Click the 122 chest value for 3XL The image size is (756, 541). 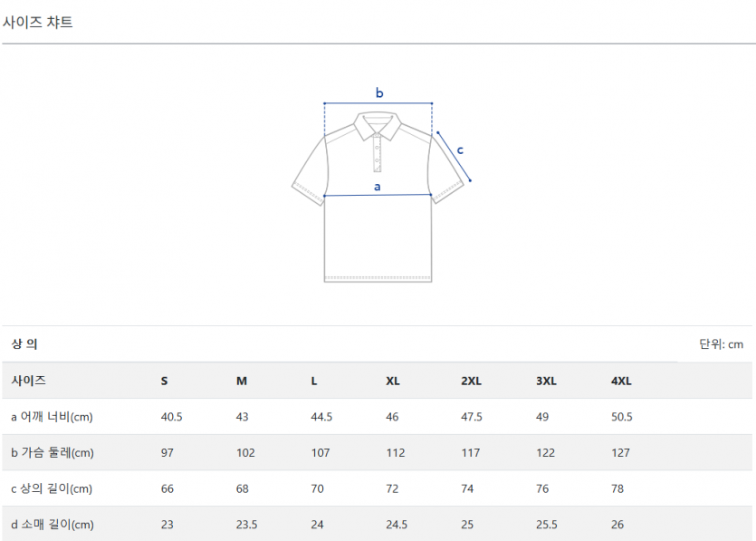[x=545, y=452]
